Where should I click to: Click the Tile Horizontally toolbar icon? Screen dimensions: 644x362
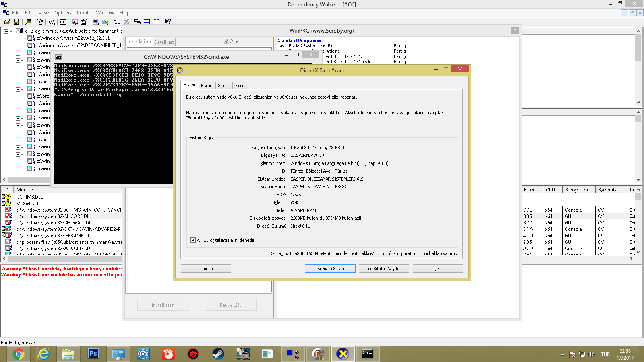click(x=147, y=22)
